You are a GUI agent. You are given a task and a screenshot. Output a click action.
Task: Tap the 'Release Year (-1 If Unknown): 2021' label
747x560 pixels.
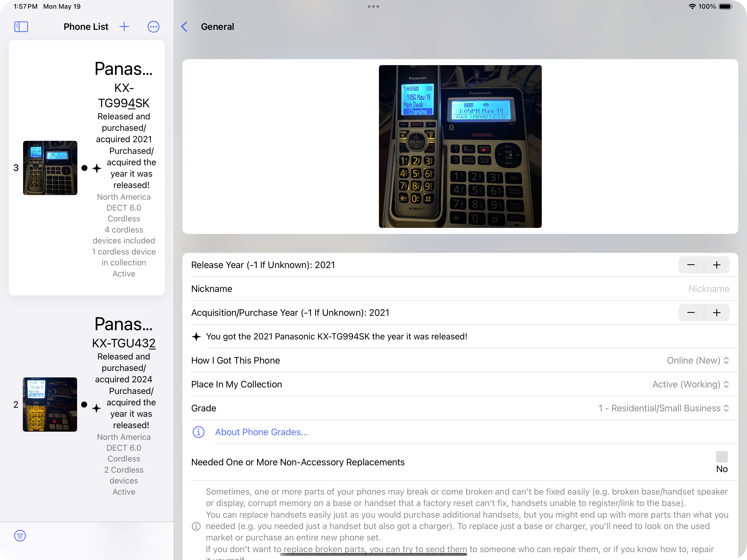tap(263, 265)
